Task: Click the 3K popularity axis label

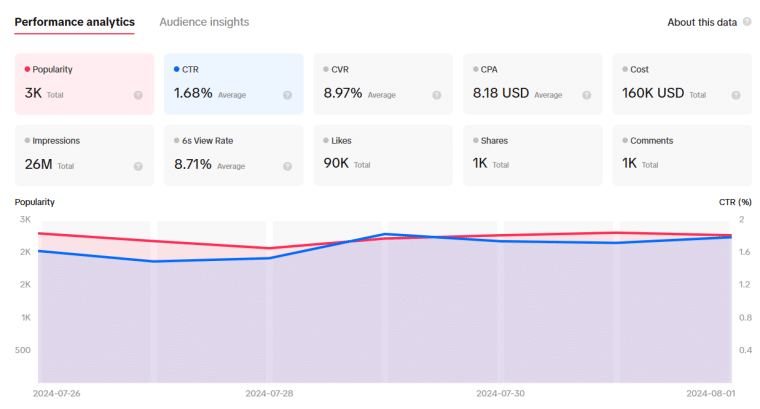Action: click(25, 220)
